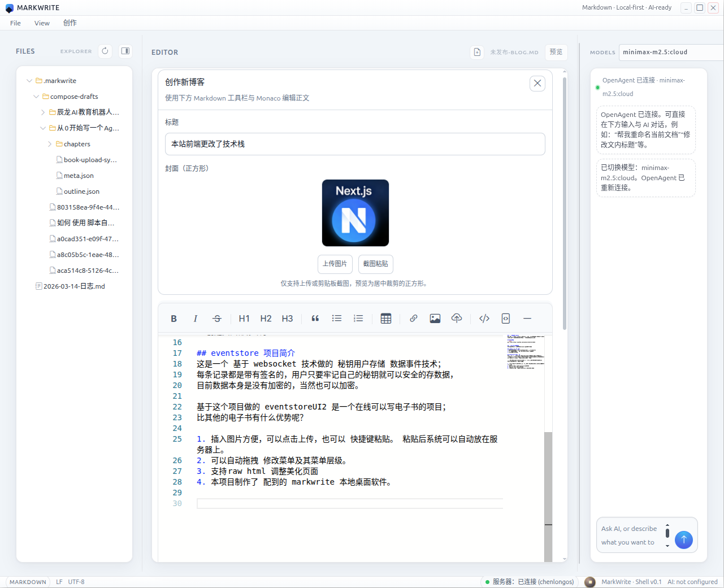The image size is (724, 588).
Task: Expand the 辰龙AI教育机器人 folder
Action: click(43, 112)
